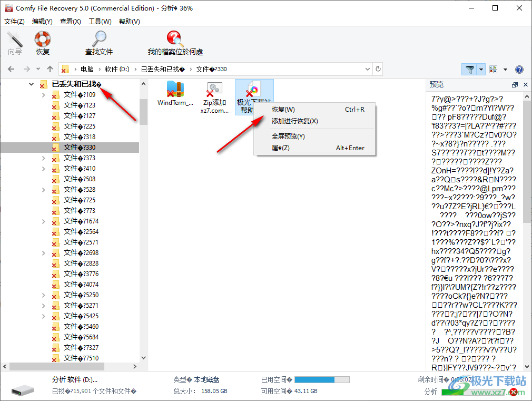Open the 帮助(V) menu
Screen dimensions: 532x401
coord(129,22)
